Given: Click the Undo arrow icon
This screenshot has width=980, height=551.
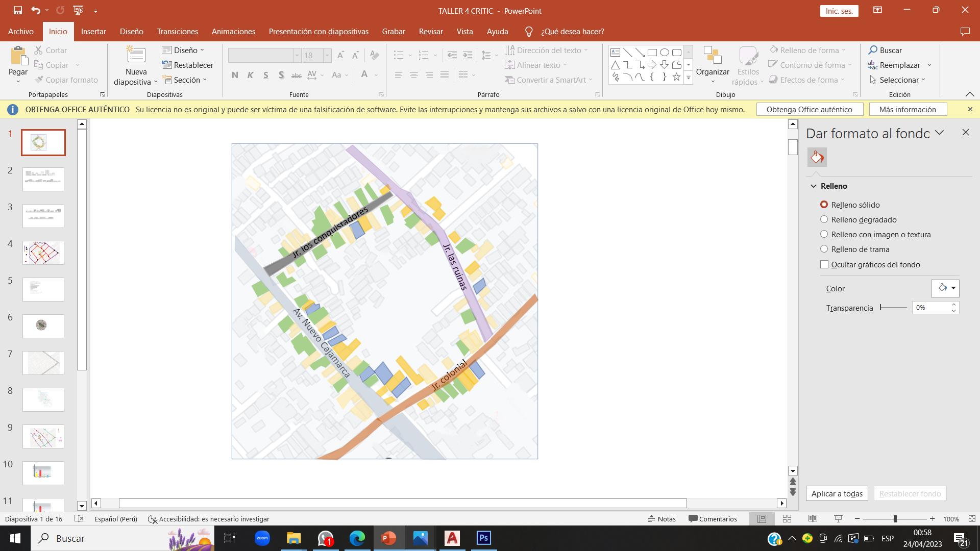Looking at the screenshot, I should (35, 10).
